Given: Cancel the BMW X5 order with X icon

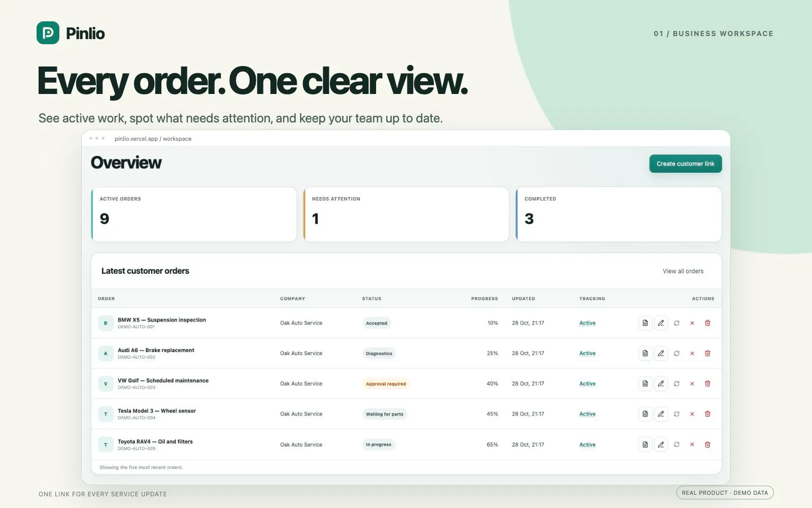Looking at the screenshot, I should (692, 323).
